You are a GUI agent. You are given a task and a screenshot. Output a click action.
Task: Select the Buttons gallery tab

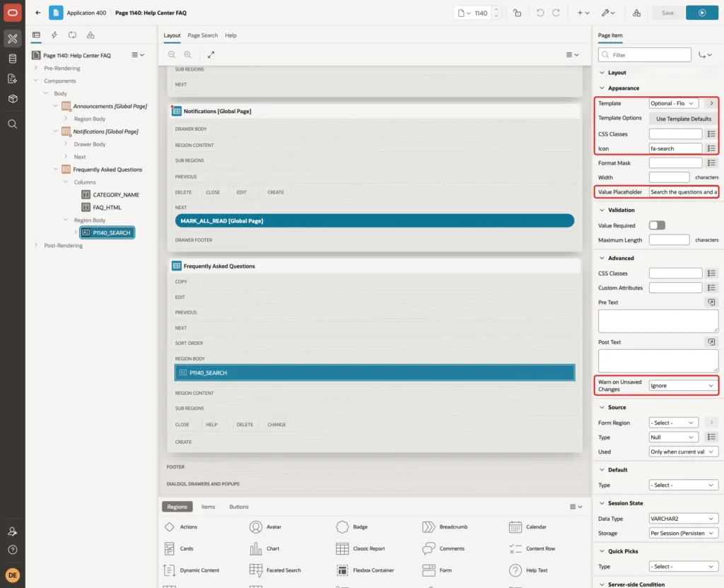[x=239, y=507]
